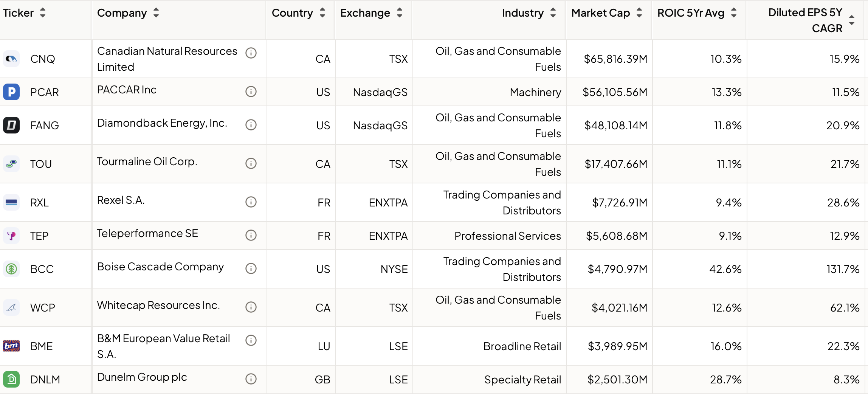This screenshot has width=868, height=394.
Task: Open the Whitecap Resources Inc. company link
Action: (x=158, y=305)
